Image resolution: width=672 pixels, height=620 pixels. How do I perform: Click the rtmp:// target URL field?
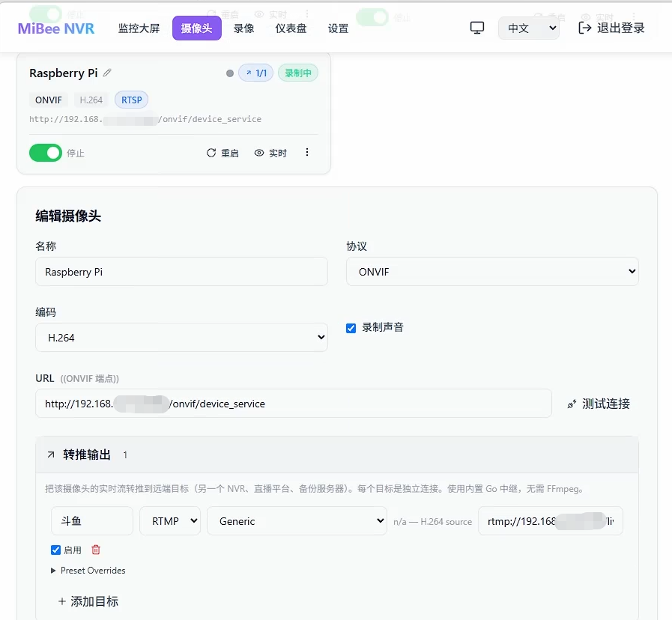click(x=551, y=521)
